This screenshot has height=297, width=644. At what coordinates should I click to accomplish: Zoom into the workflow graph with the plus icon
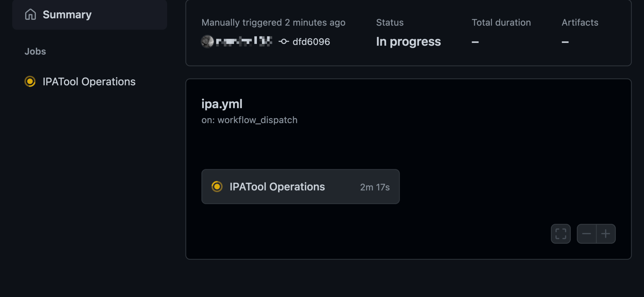tap(606, 234)
